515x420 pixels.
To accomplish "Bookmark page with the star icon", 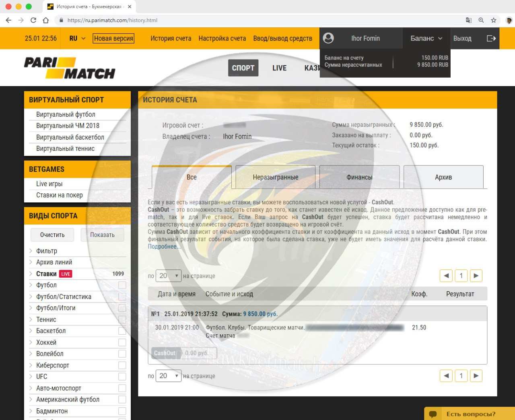I will [494, 20].
